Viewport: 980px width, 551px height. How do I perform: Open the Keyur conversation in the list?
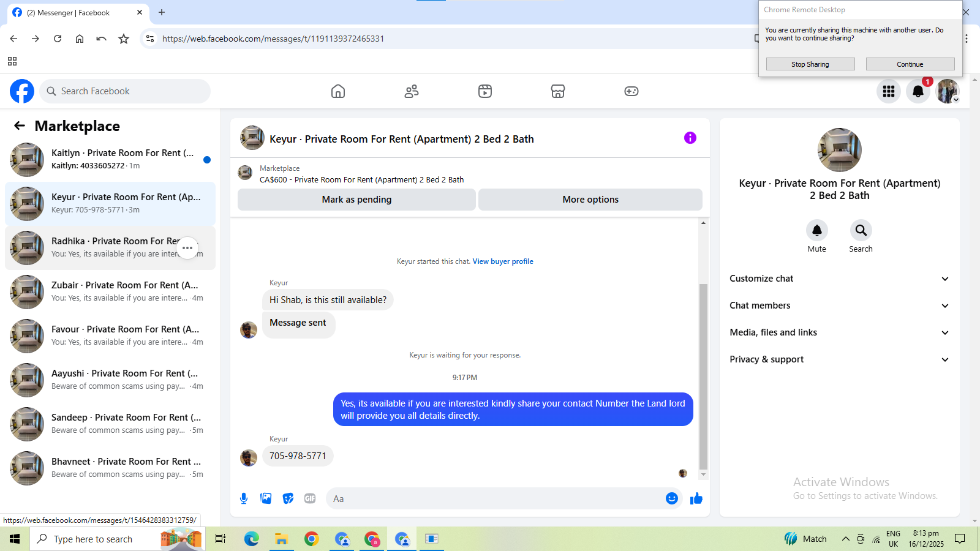click(110, 204)
